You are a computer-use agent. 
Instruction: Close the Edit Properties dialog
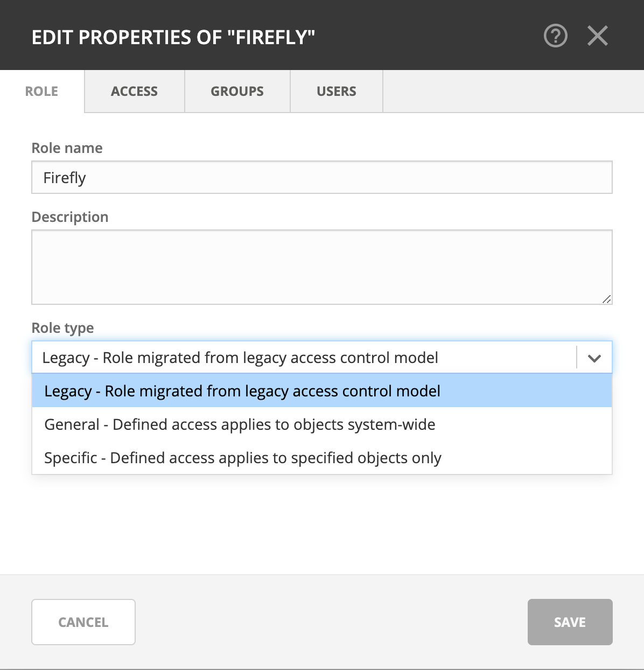point(597,36)
